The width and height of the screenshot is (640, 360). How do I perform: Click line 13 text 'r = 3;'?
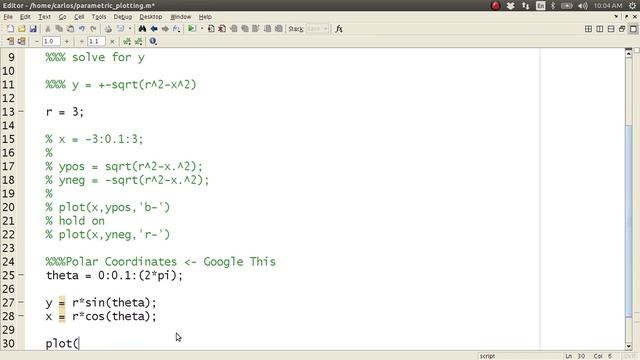(65, 111)
